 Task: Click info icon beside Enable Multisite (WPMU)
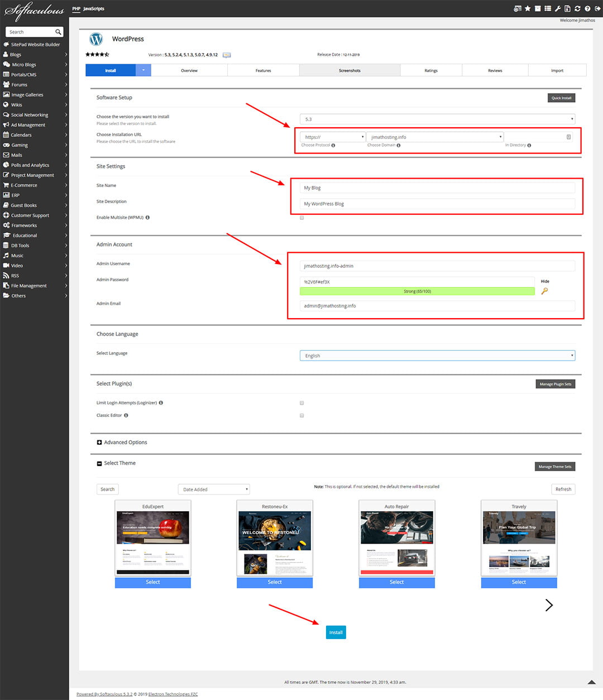[x=147, y=217]
